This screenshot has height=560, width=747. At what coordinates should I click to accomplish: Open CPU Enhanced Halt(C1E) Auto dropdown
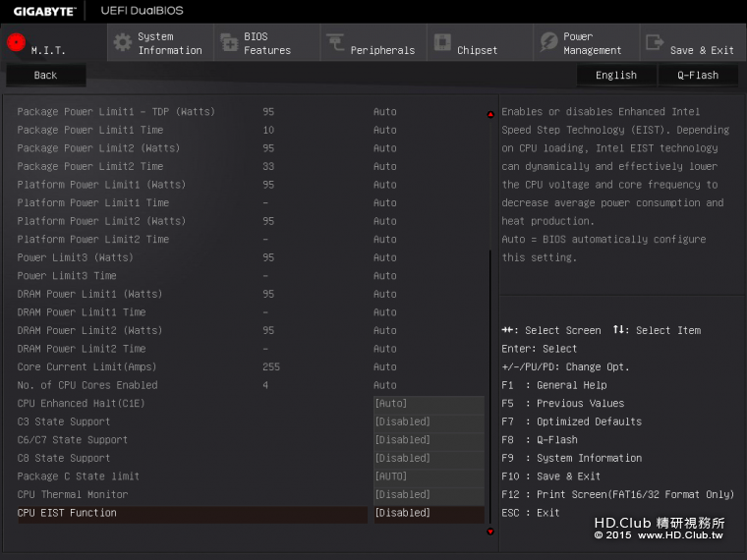tap(429, 404)
